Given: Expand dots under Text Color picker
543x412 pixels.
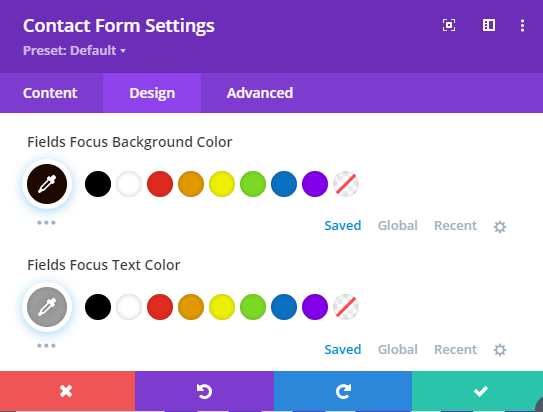Looking at the screenshot, I should pyautogui.click(x=46, y=346).
